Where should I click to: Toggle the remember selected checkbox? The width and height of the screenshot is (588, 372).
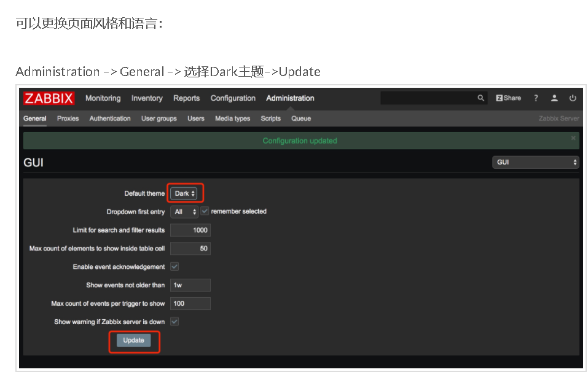(x=205, y=211)
